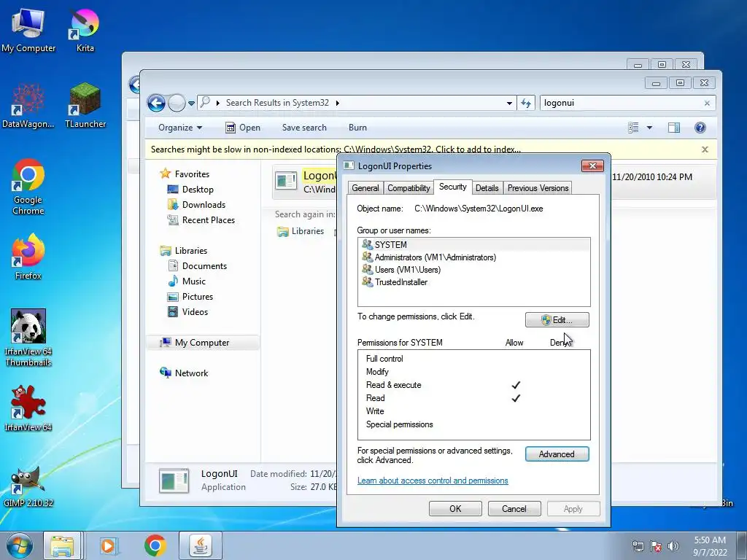747x560 pixels.
Task: Open My Computer desktop icon
Action: click(28, 30)
